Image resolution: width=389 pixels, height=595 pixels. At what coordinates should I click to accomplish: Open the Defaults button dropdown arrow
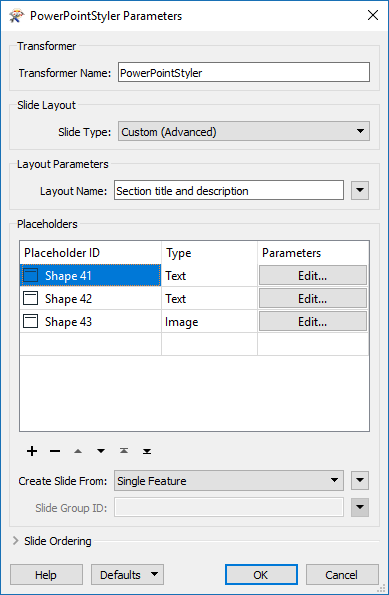click(x=154, y=574)
